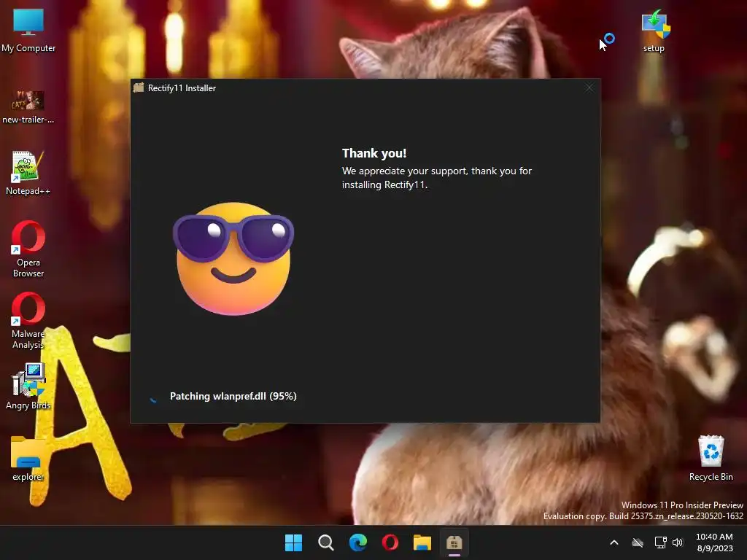The image size is (747, 560).
Task: Click the 'Rectify11 Installer' window title
Action: point(182,88)
